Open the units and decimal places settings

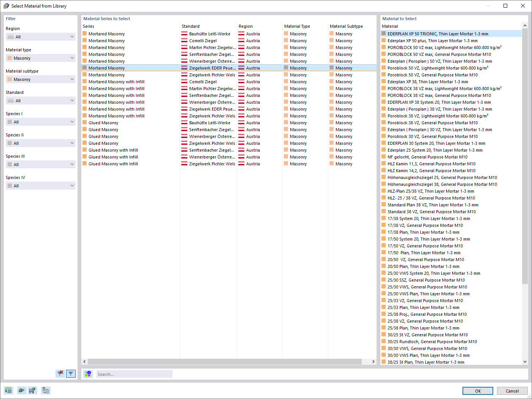tap(8, 390)
